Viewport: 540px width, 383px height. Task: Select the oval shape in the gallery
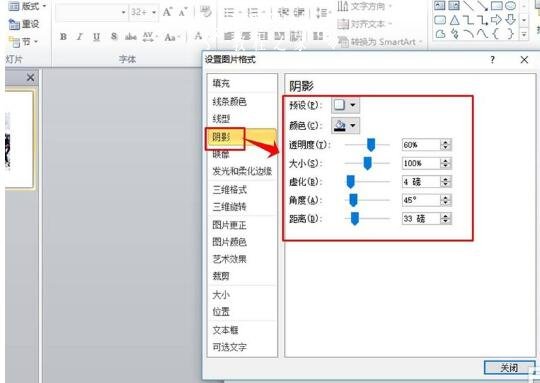tap(511, 6)
